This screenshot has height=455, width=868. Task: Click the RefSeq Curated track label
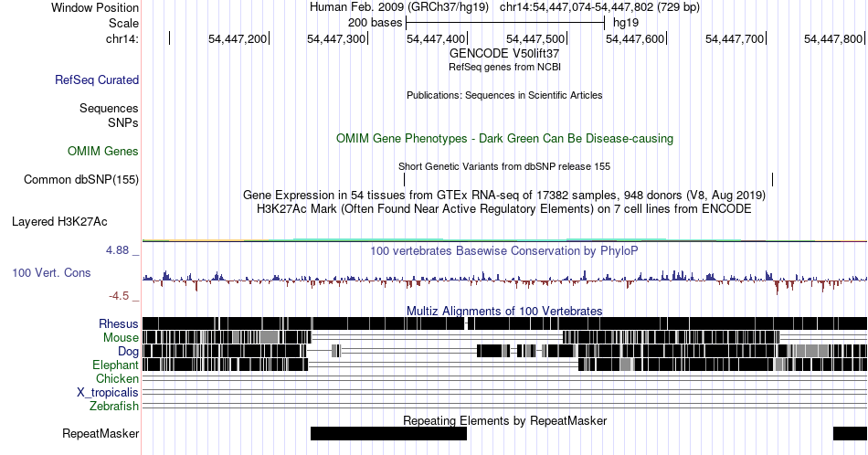point(97,79)
